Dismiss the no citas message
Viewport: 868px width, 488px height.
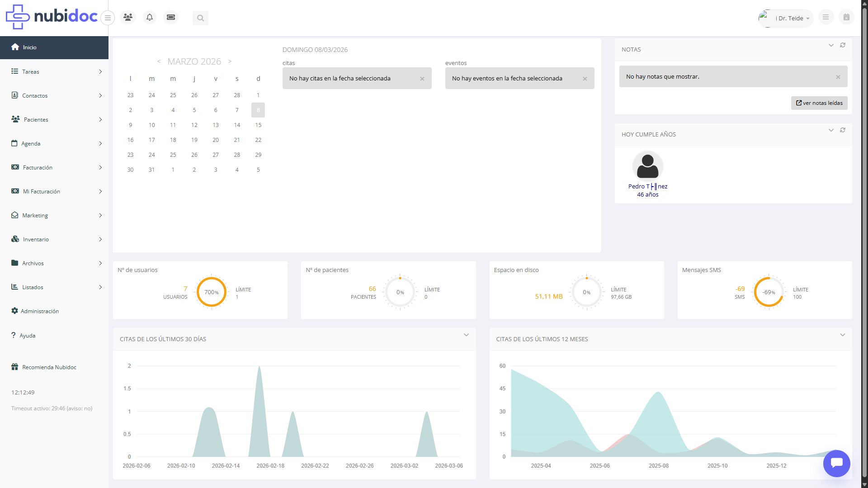click(422, 79)
